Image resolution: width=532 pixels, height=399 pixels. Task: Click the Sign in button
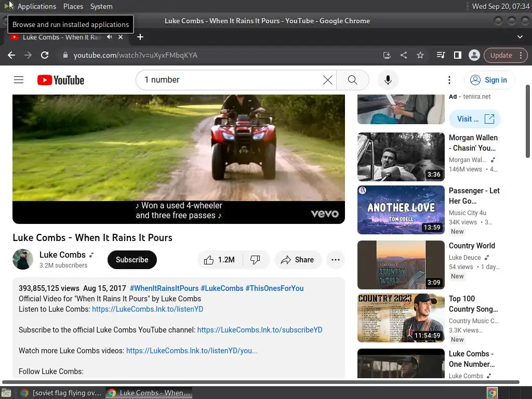point(489,80)
